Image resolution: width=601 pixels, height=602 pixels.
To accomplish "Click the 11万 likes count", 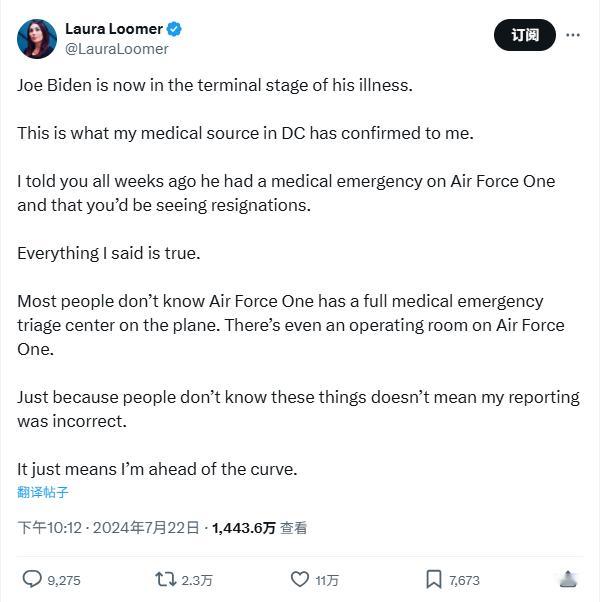I will tap(327, 580).
